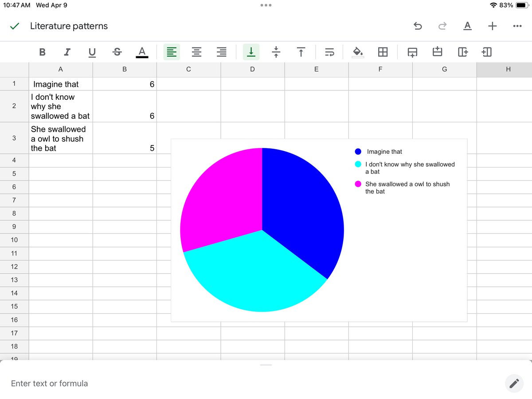Select cell containing 'Imagine that'

[61, 84]
